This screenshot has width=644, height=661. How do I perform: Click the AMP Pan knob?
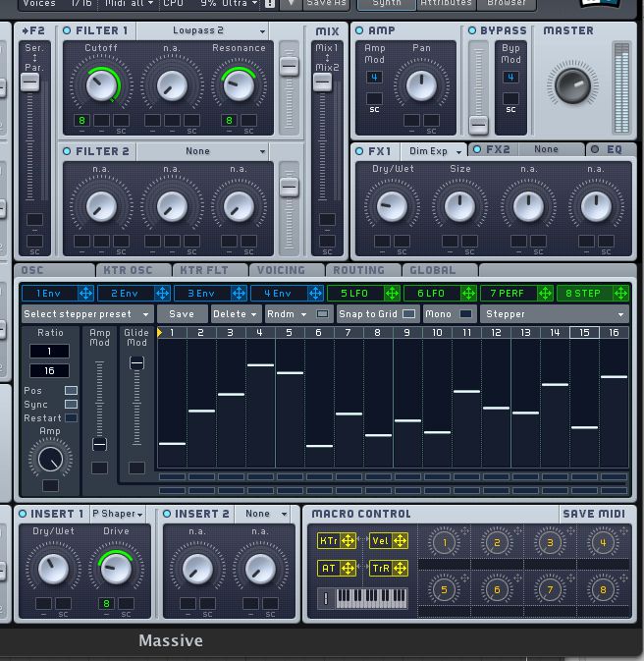(x=421, y=85)
